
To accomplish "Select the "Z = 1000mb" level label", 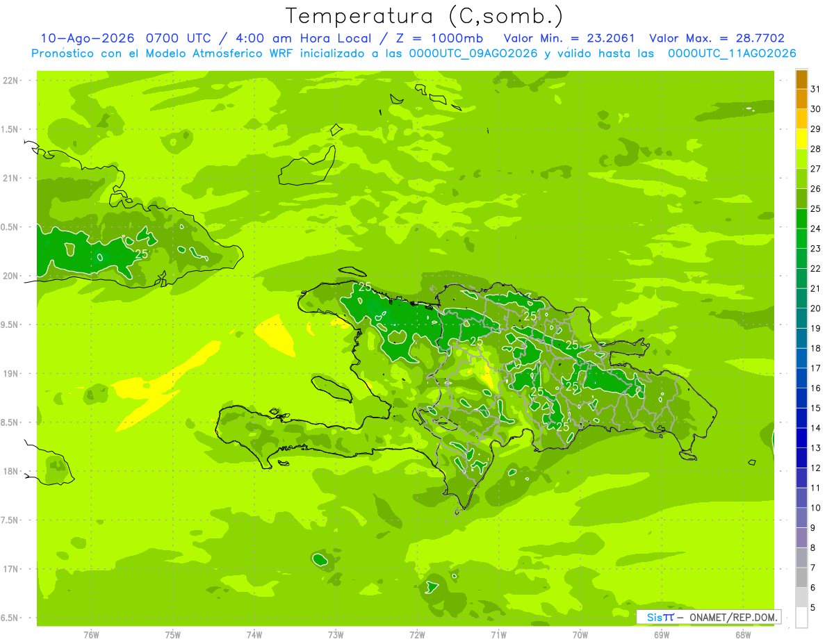I will point(439,38).
